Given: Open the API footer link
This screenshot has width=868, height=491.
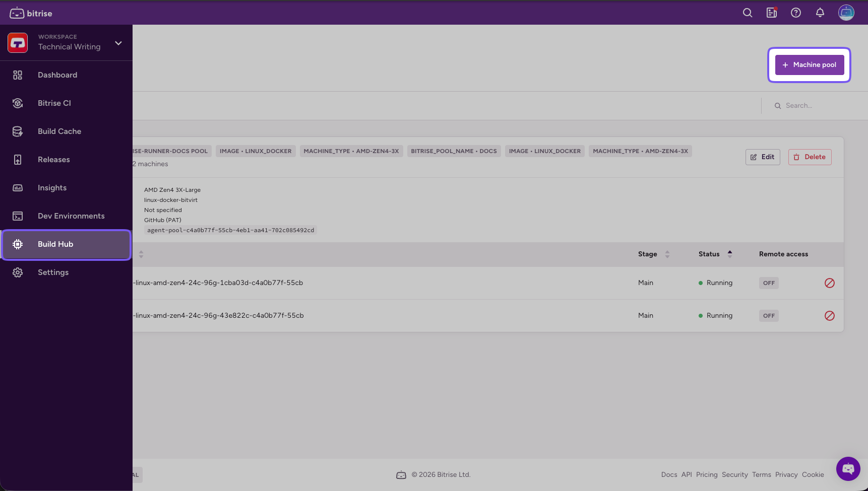Looking at the screenshot, I should (x=687, y=475).
